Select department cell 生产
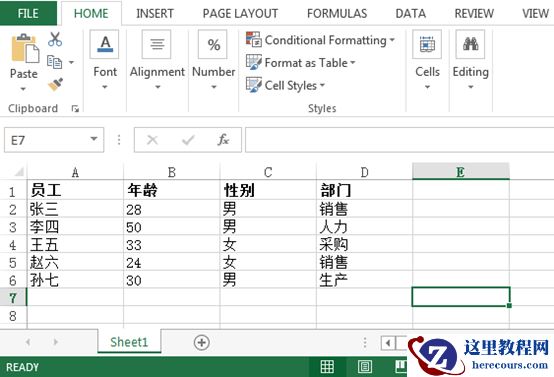Viewport: 554px width, 377px height. point(365,280)
